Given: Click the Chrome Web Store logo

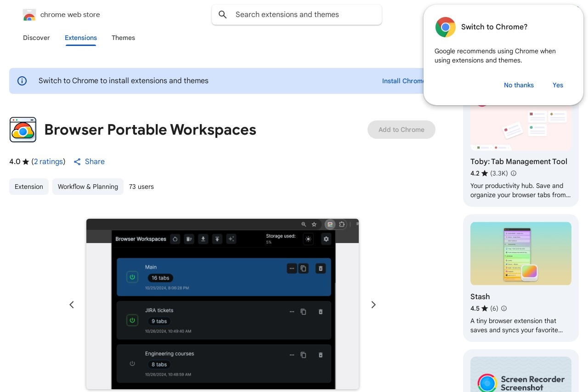Looking at the screenshot, I should tap(29, 15).
